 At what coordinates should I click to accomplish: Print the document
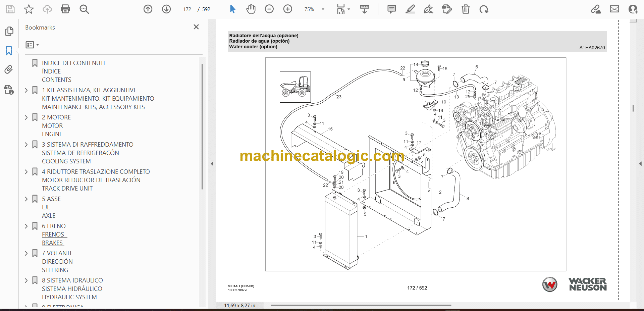click(65, 9)
